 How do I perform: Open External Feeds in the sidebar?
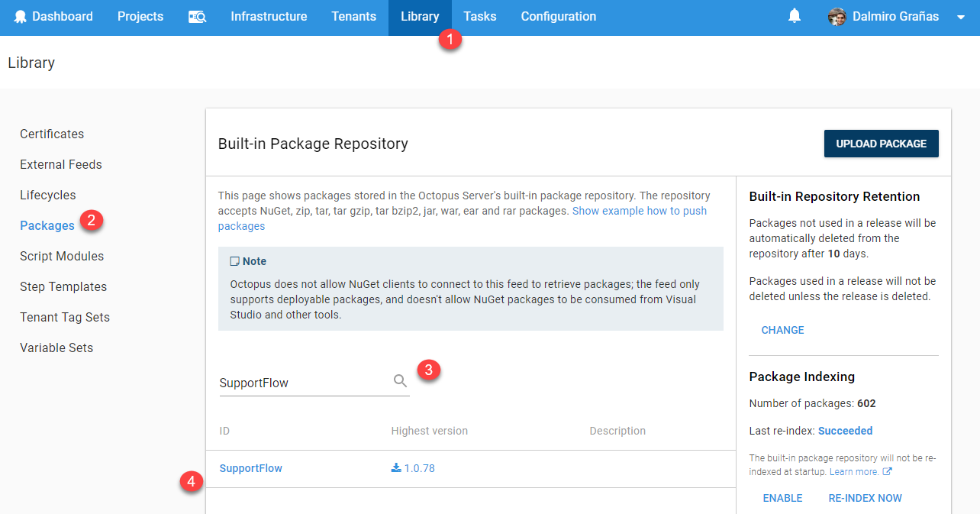[61, 164]
